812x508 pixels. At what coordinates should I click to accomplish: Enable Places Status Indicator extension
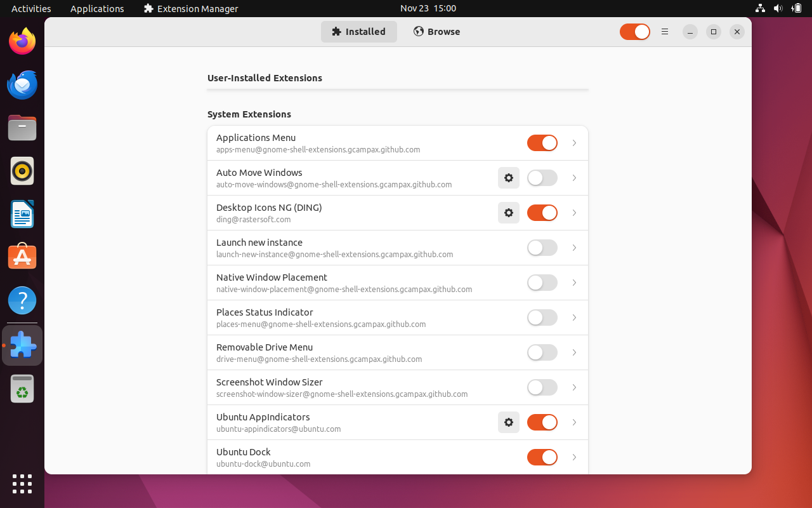click(x=542, y=317)
